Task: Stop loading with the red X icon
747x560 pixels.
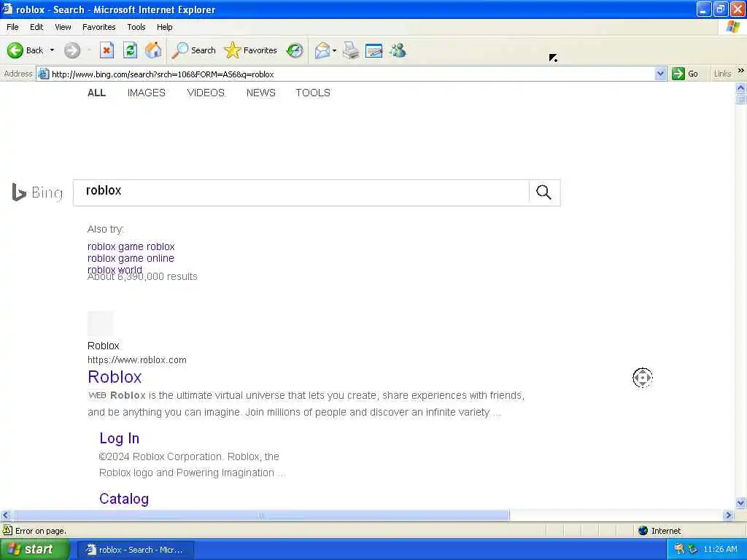Action: coord(107,50)
